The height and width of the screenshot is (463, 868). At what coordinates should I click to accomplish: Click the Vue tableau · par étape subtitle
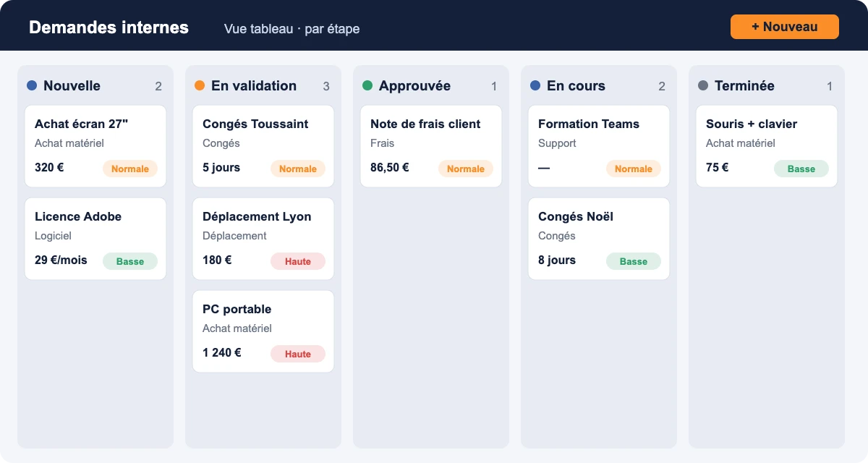(292, 29)
